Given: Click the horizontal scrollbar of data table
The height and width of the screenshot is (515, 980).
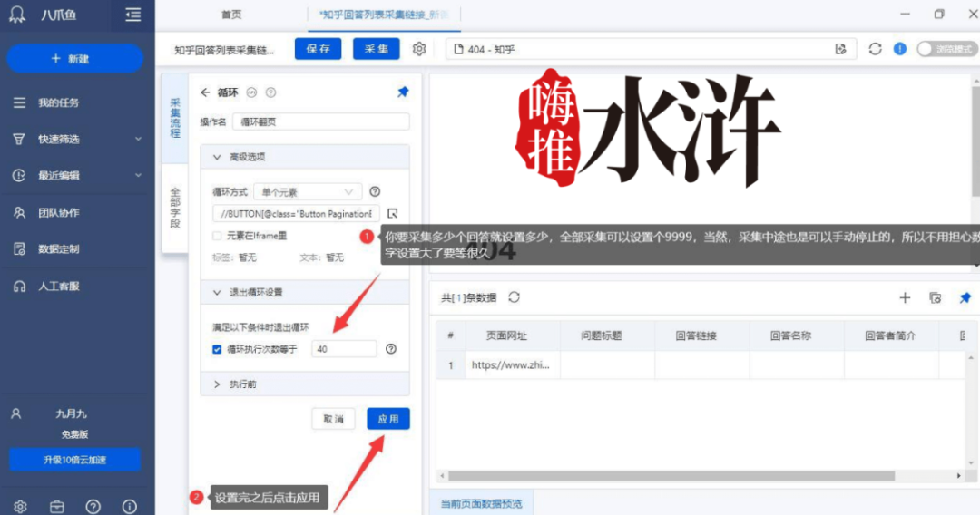Looking at the screenshot, I should 671,476.
